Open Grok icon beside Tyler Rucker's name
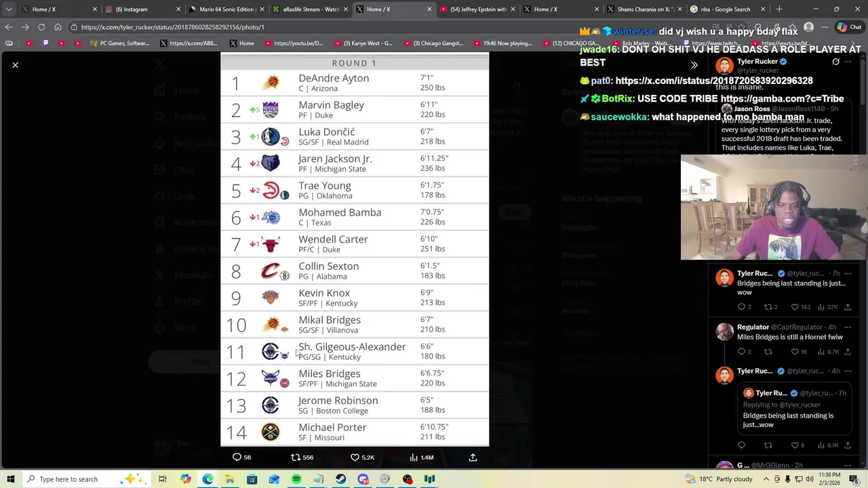This screenshot has width=868, height=488. [835, 62]
